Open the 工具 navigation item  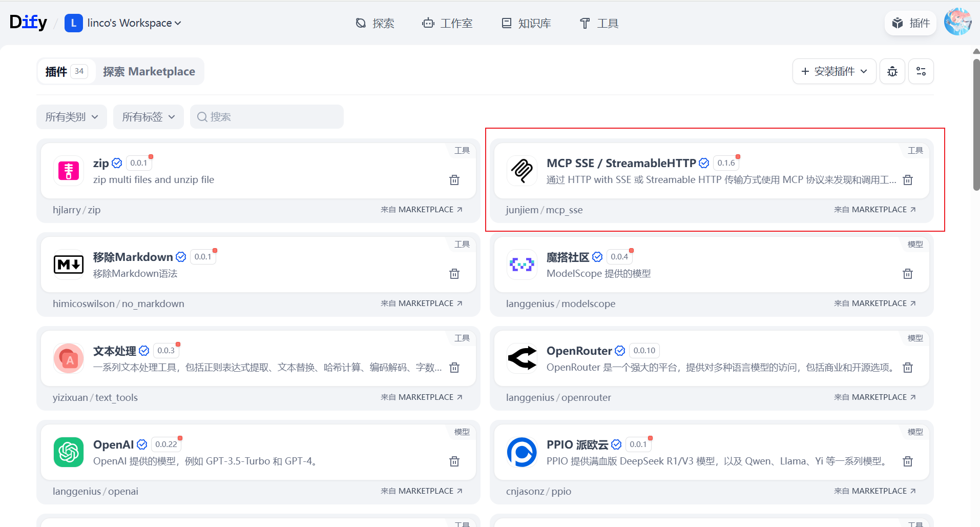(599, 23)
